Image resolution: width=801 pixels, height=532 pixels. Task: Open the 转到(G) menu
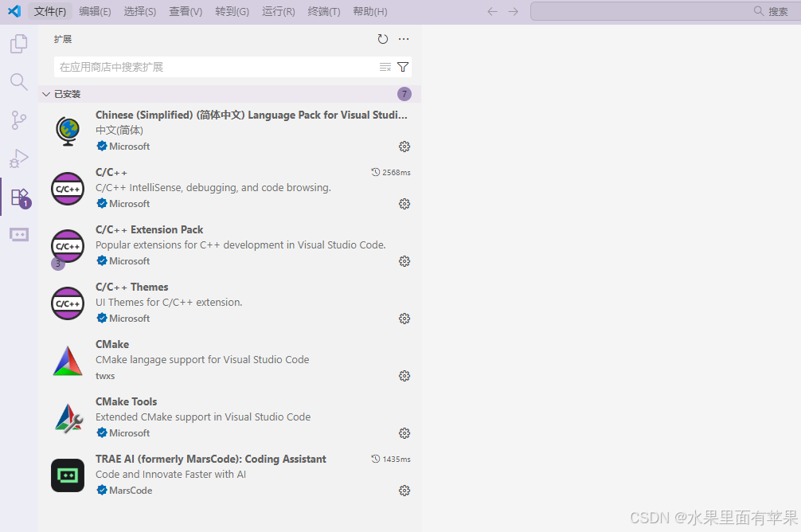point(232,11)
